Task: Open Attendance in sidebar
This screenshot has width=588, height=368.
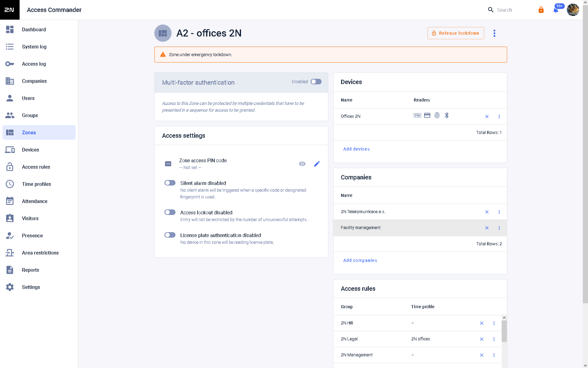Action: click(39, 201)
